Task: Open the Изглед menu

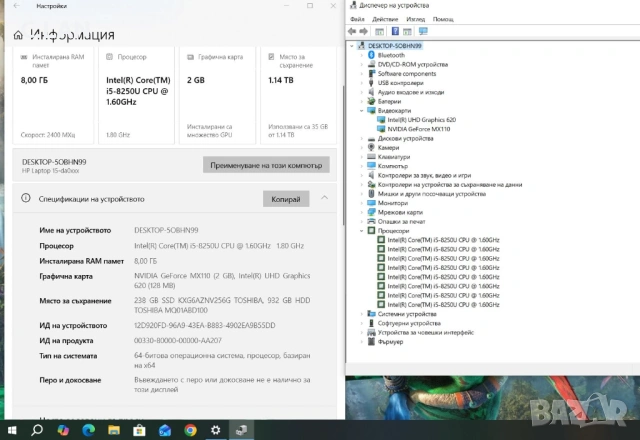Action: (416, 19)
